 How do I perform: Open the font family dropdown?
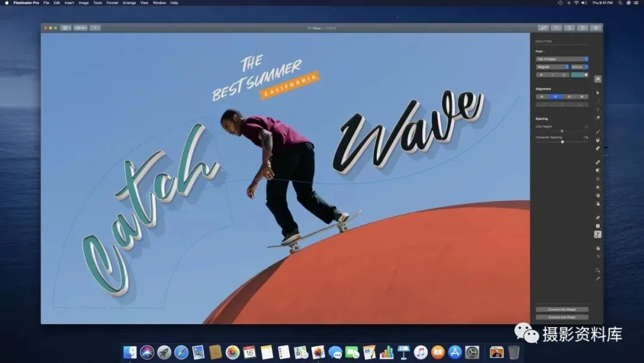click(562, 59)
